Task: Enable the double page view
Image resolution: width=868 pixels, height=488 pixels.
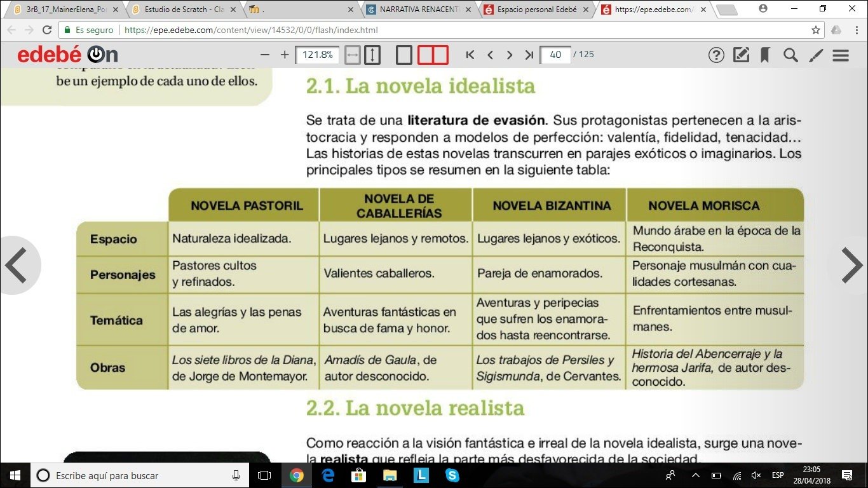Action: (x=433, y=55)
